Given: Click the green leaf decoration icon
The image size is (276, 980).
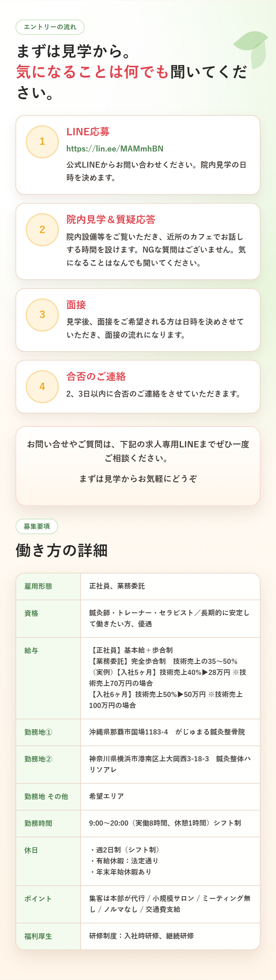Looking at the screenshot, I should click(x=252, y=49).
